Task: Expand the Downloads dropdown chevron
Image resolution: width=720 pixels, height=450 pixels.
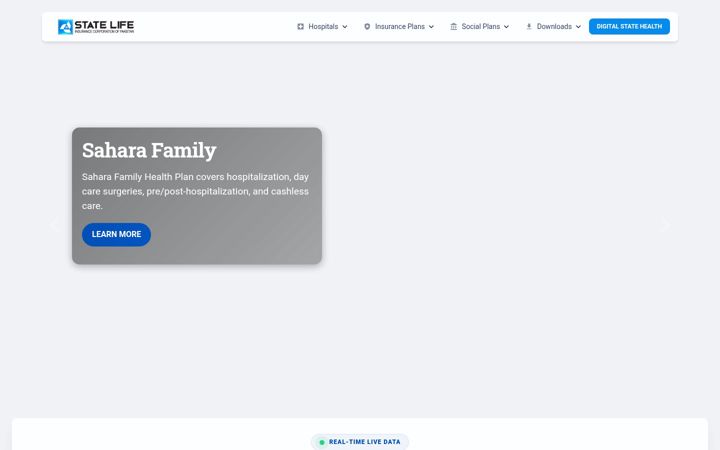Action: pos(578,27)
